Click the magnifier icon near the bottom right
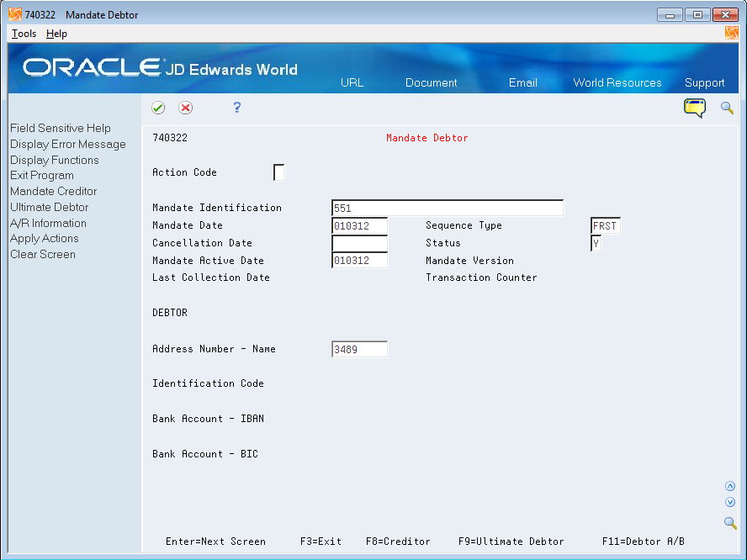Screen dimensions: 747x560 coord(730,522)
